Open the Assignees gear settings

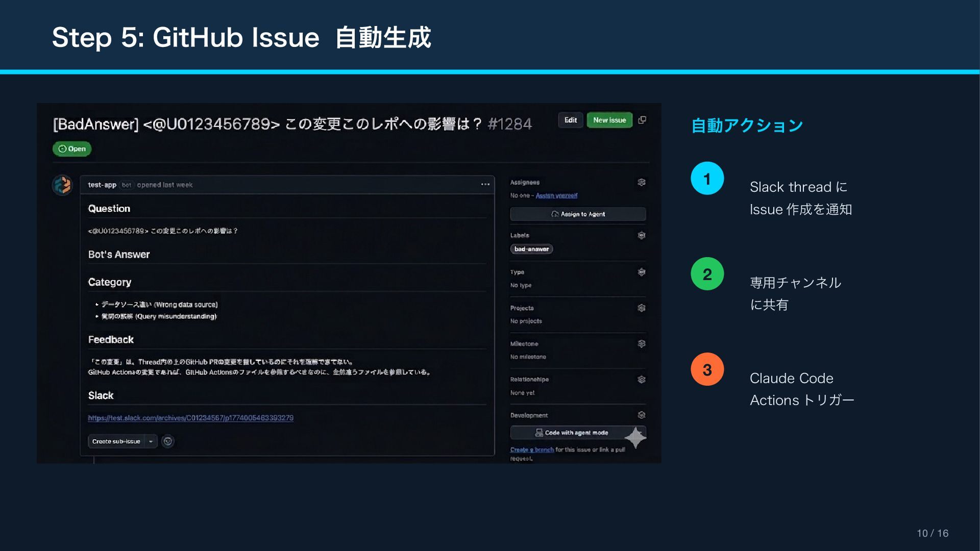(x=642, y=182)
